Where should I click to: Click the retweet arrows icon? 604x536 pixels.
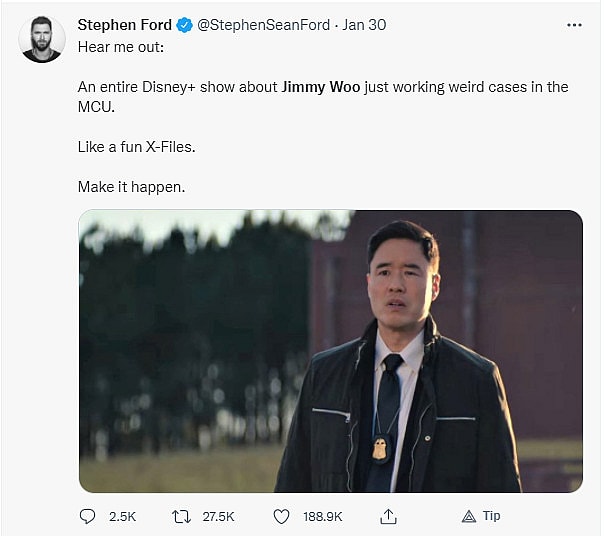(x=182, y=516)
